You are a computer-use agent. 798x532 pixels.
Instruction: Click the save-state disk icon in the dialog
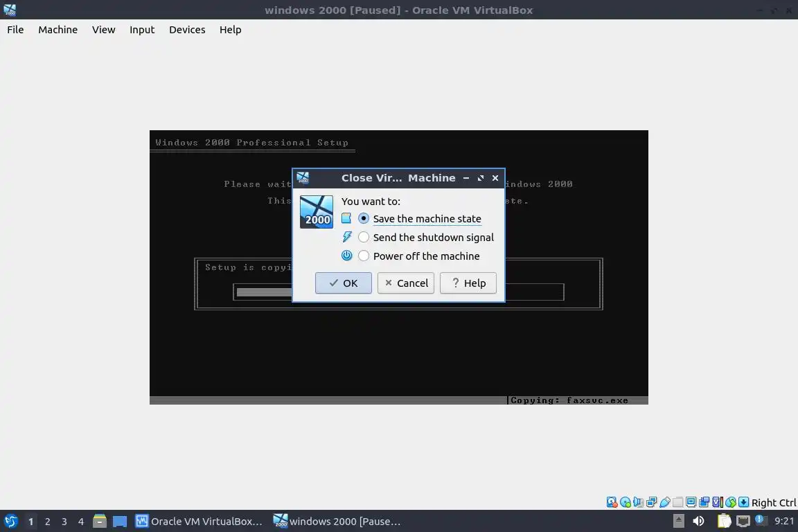click(346, 218)
